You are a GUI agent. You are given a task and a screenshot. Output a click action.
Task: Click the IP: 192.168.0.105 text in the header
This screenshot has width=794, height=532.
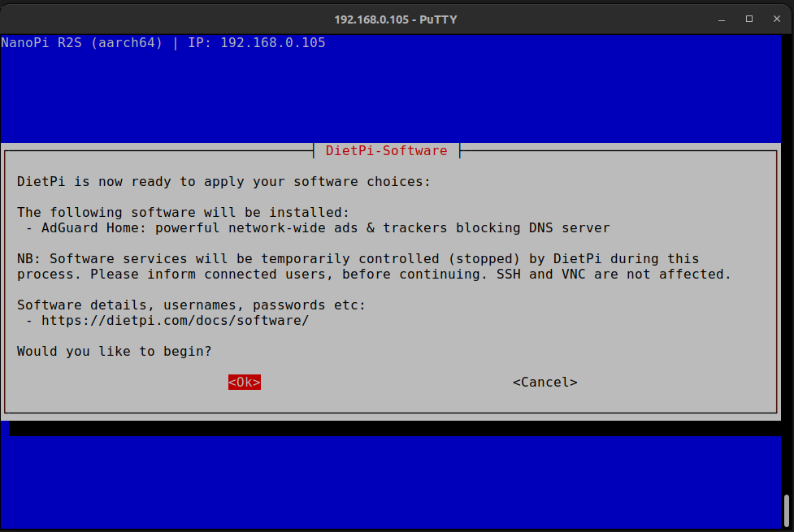coord(256,43)
